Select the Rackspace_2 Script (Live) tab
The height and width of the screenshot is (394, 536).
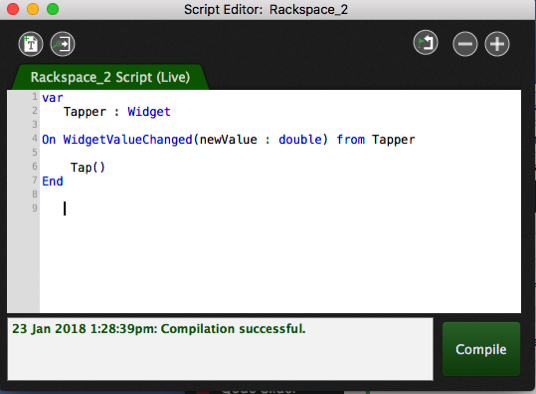tap(110, 77)
